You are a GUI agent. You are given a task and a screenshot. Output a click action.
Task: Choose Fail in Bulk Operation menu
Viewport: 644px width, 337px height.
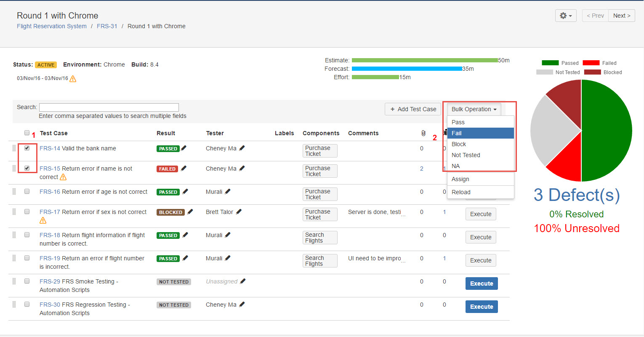coord(481,133)
